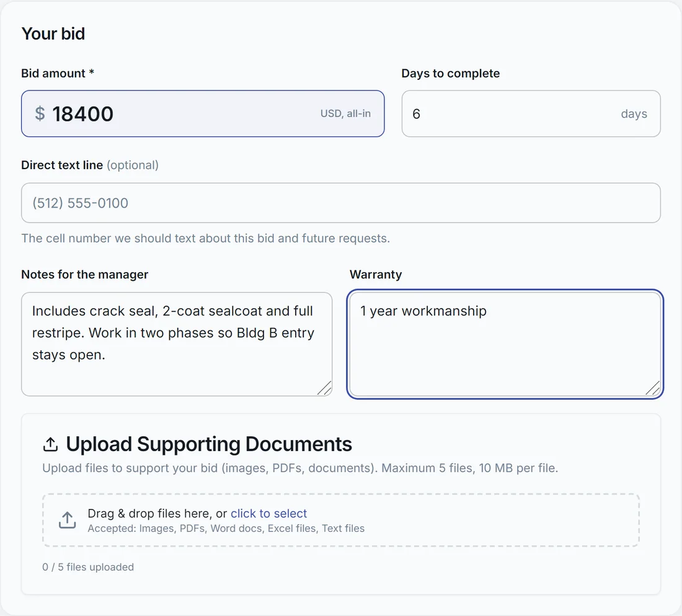The height and width of the screenshot is (616, 682).
Task: Click the 'Maximum 5 files, 10 MB' description
Action: coord(300,468)
